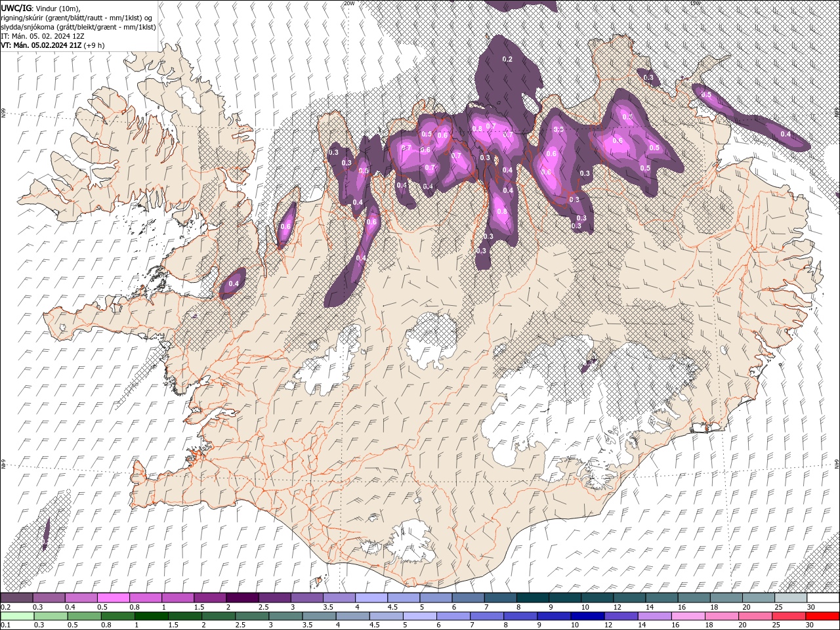Click the 0.6 label in small western purple blob

click(x=285, y=226)
